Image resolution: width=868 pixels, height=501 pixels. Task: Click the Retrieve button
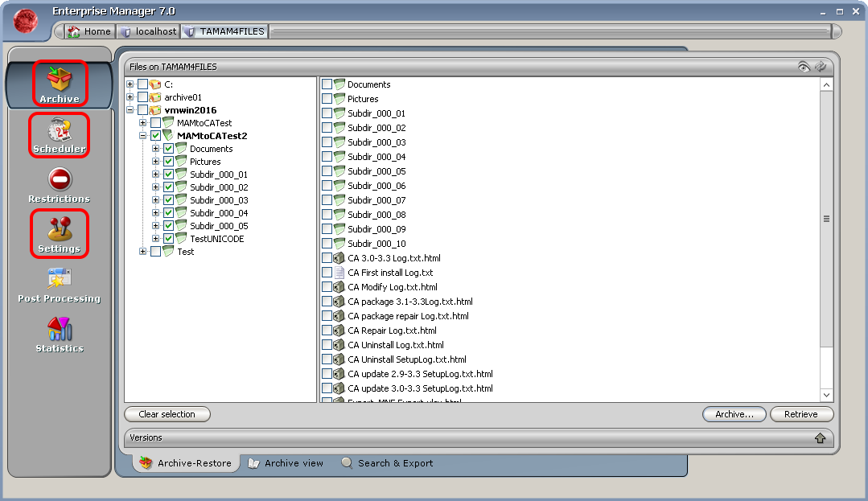801,414
